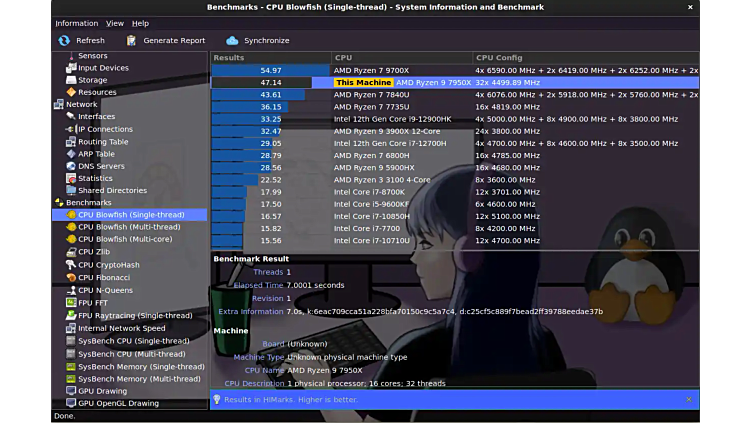This screenshot has width=752, height=423.
Task: Collapse the Network tree category
Action: (x=59, y=104)
